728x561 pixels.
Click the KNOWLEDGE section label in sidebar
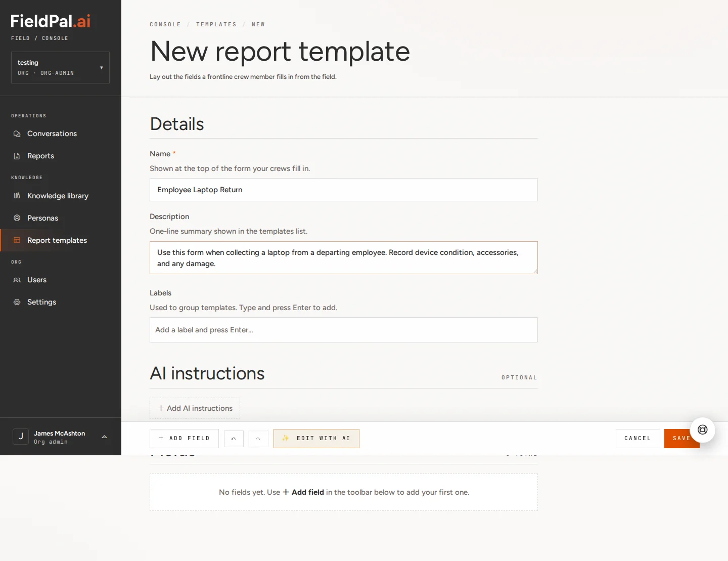pyautogui.click(x=27, y=178)
